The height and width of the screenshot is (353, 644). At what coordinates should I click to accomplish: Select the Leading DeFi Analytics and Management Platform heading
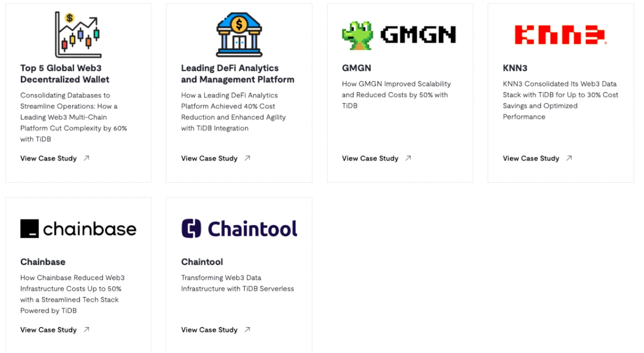(238, 74)
